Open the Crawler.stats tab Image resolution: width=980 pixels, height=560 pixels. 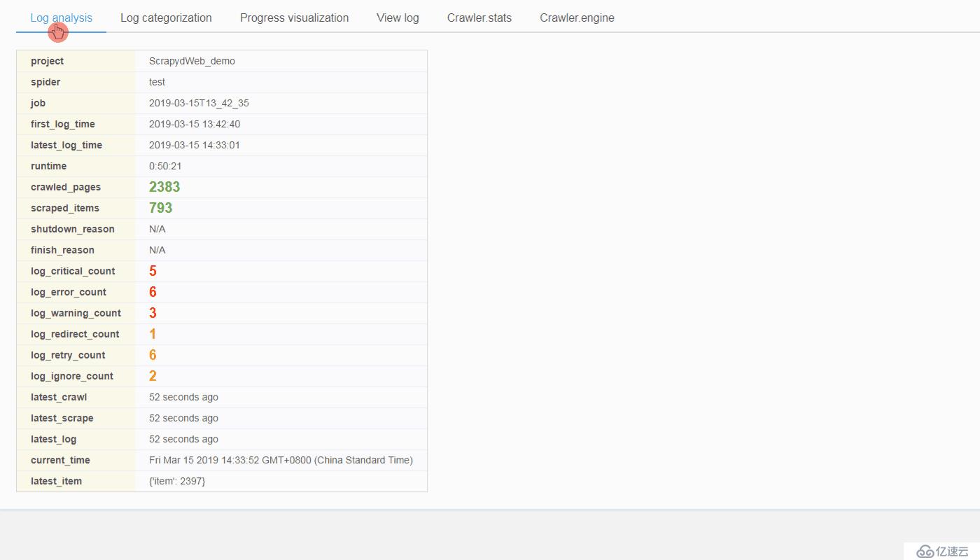click(x=479, y=18)
